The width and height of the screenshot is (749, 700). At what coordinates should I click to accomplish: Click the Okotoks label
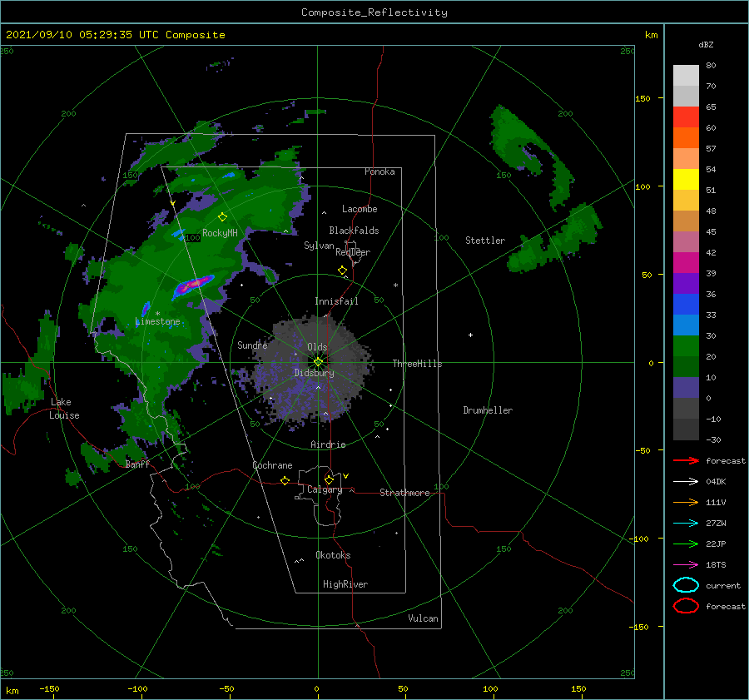[x=333, y=555]
